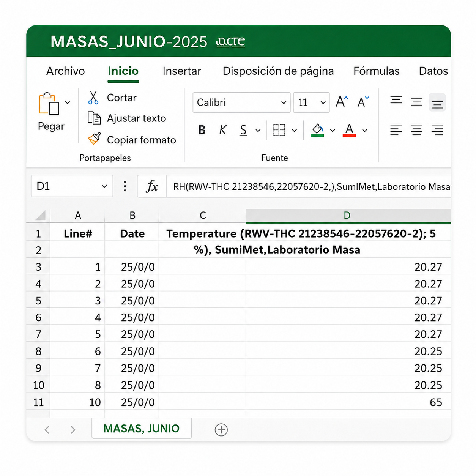476x476 pixels.
Task: Align text to bottom
Action: pyautogui.click(x=437, y=103)
